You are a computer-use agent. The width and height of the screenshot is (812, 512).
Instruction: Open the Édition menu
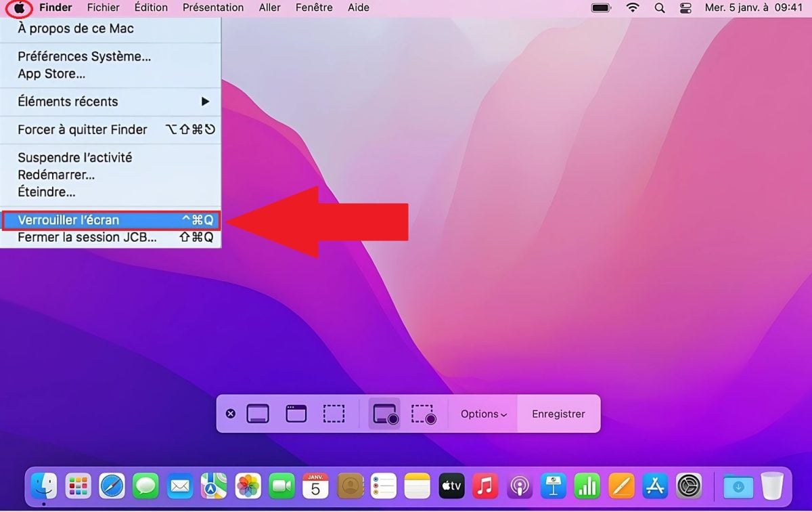tap(151, 8)
